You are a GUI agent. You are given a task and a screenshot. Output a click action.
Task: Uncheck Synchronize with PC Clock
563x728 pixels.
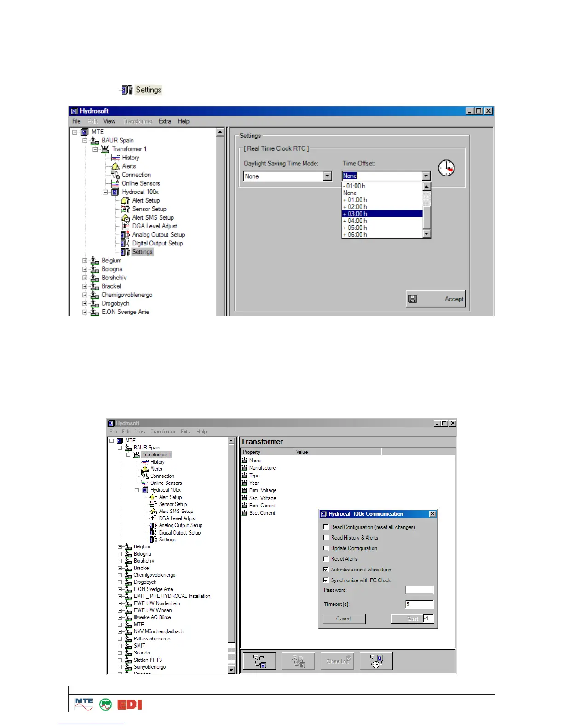coord(326,580)
